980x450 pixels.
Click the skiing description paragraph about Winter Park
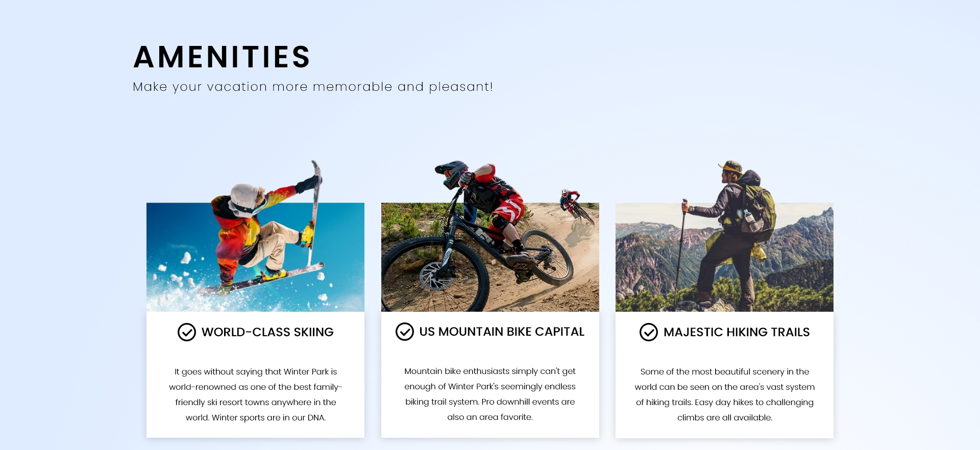point(256,394)
